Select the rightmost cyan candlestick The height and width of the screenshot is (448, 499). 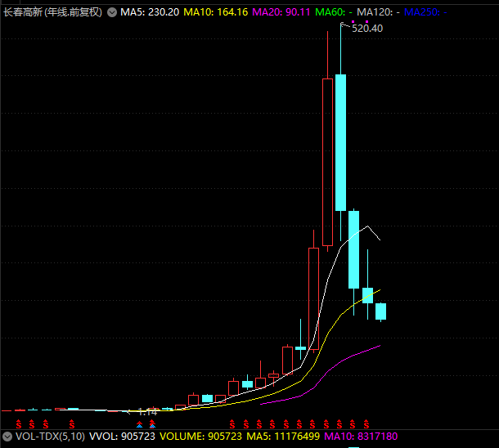380,311
